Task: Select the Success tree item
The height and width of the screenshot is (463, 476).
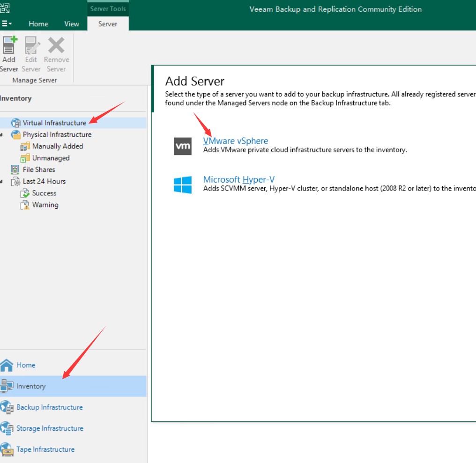Action: pos(45,193)
